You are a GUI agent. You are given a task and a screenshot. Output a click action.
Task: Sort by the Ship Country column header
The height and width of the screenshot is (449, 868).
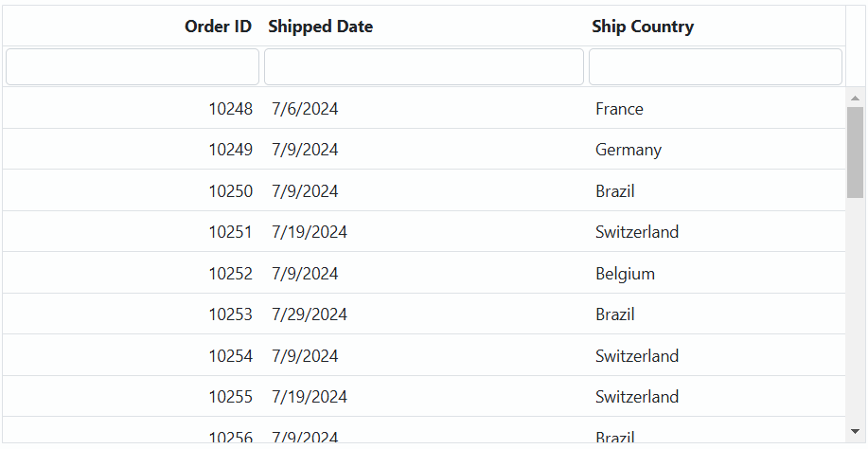point(642,26)
